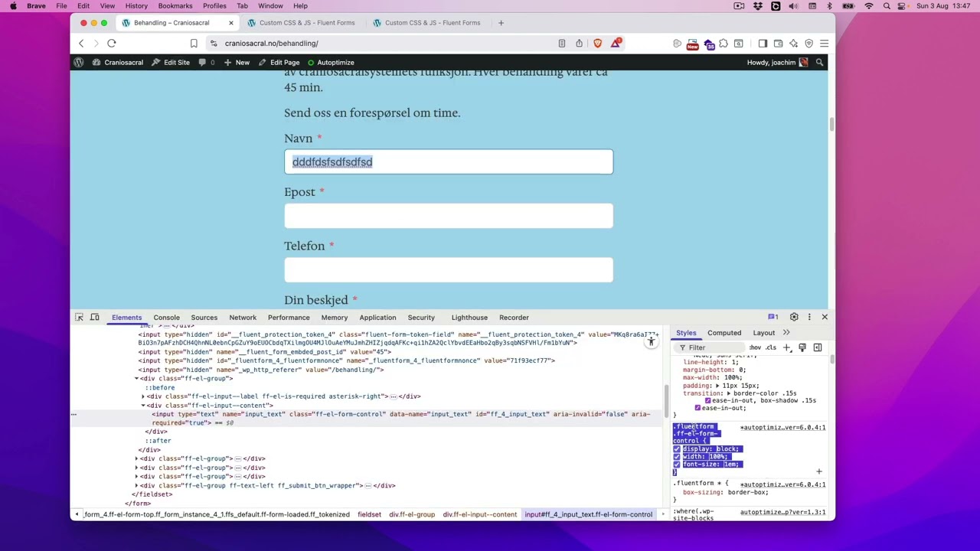Open the extensions puzzle icon

pyautogui.click(x=723, y=44)
